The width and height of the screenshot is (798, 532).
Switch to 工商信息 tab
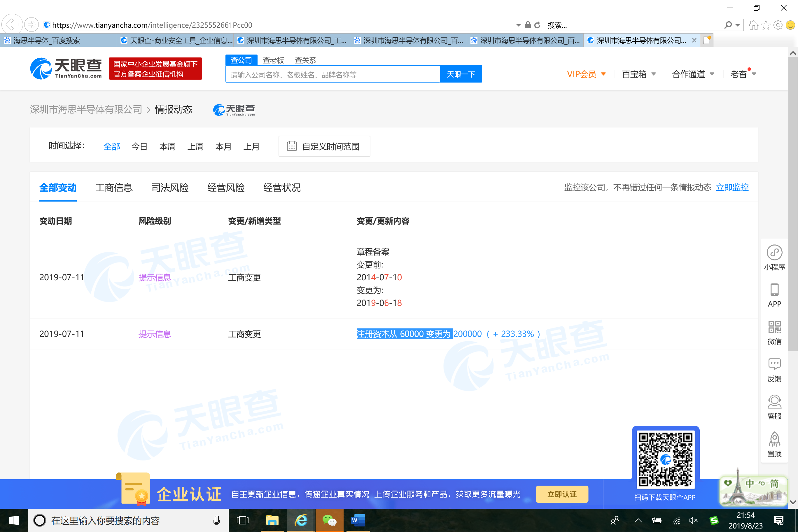click(x=114, y=187)
